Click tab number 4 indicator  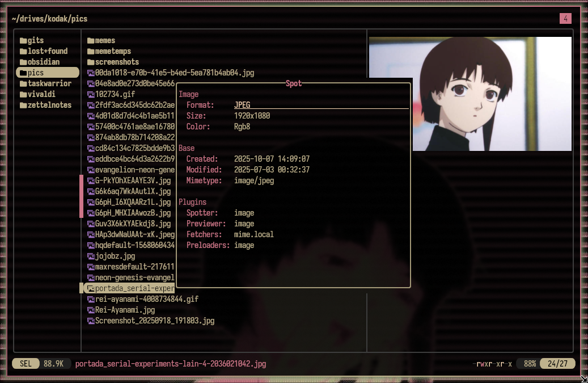(565, 18)
